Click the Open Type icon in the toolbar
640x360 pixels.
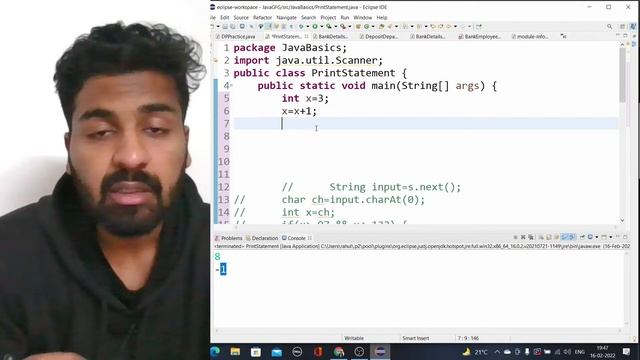381,27
